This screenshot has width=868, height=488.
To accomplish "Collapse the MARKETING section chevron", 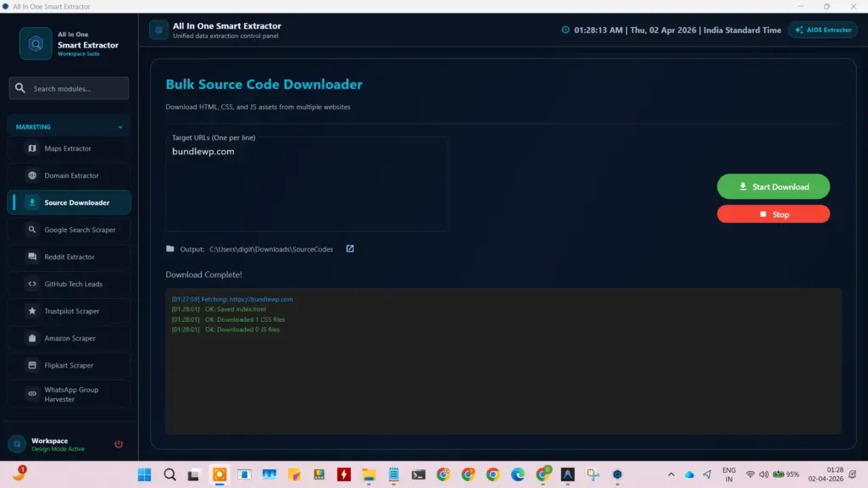I will click(x=120, y=127).
